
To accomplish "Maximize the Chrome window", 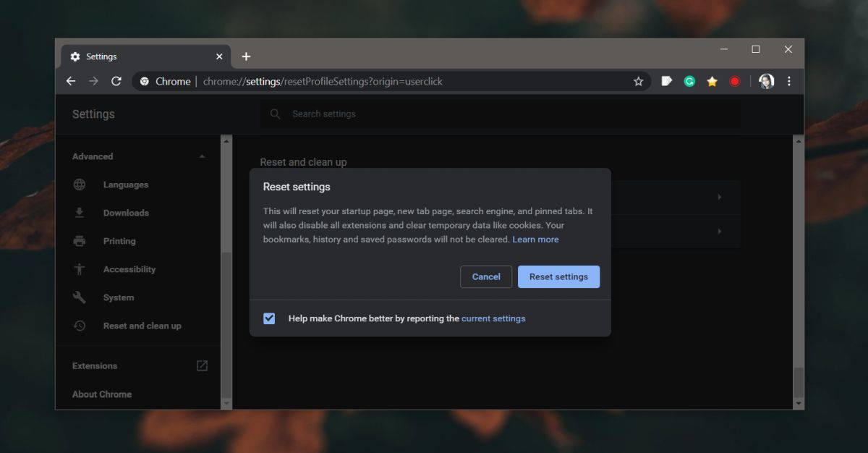I will [x=756, y=49].
